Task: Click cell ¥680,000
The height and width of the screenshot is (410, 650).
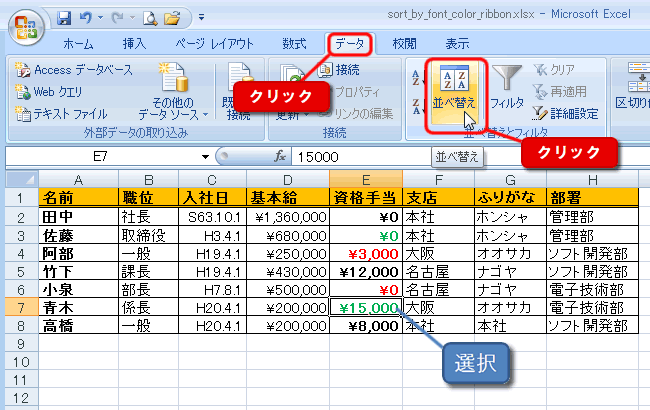Action: click(x=288, y=235)
